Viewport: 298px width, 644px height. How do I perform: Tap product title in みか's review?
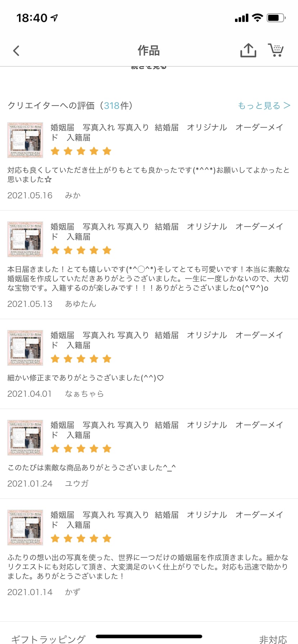coord(167,132)
